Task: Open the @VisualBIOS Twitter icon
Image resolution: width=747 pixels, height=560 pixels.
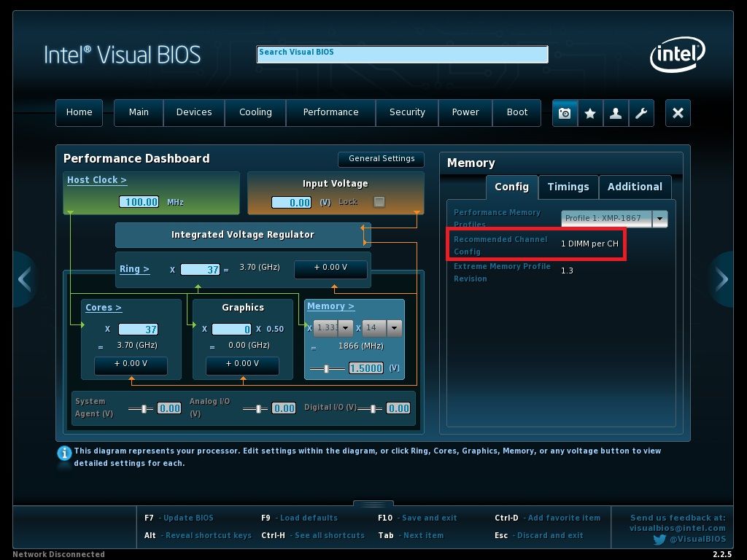Action: pos(659,540)
